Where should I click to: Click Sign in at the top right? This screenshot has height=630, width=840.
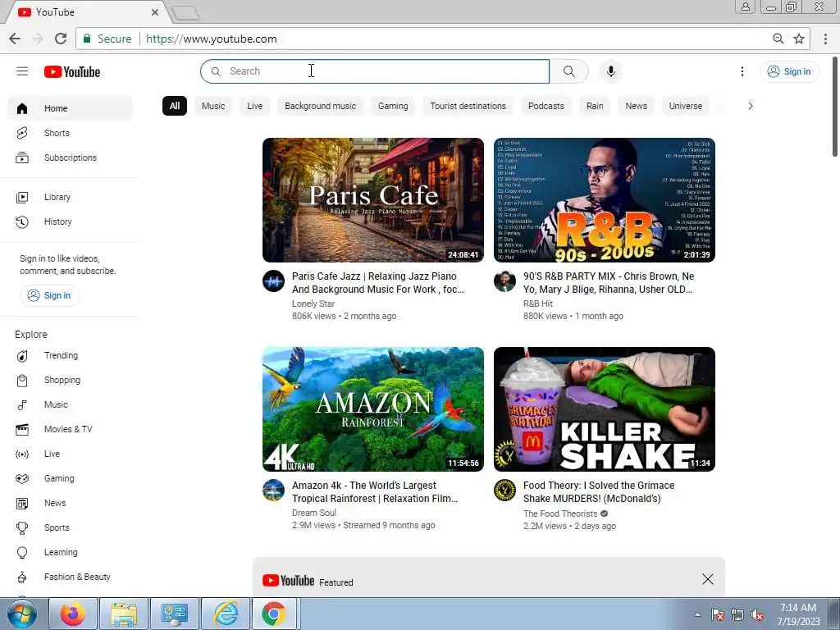(x=790, y=71)
